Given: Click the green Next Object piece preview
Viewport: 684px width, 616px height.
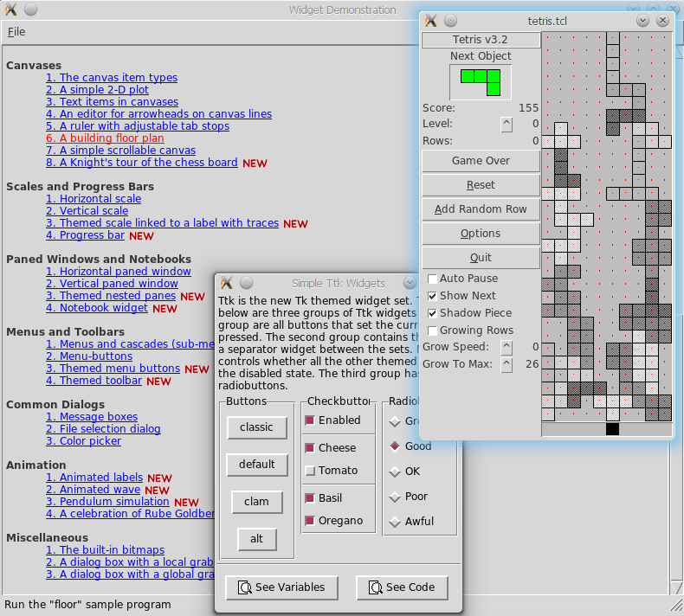Looking at the screenshot, I should click(481, 82).
